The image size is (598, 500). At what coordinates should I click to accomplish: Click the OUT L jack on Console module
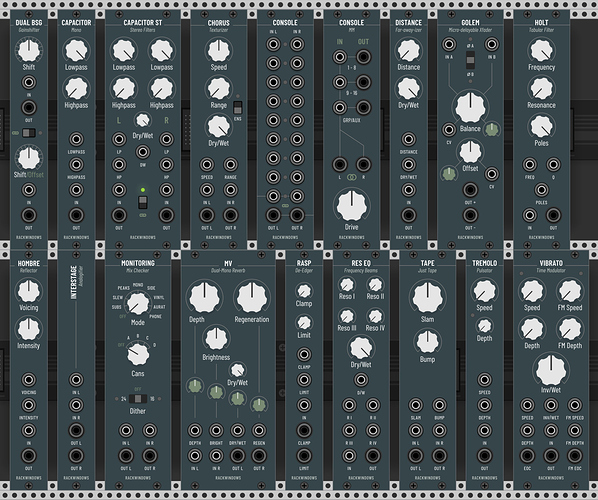273,215
